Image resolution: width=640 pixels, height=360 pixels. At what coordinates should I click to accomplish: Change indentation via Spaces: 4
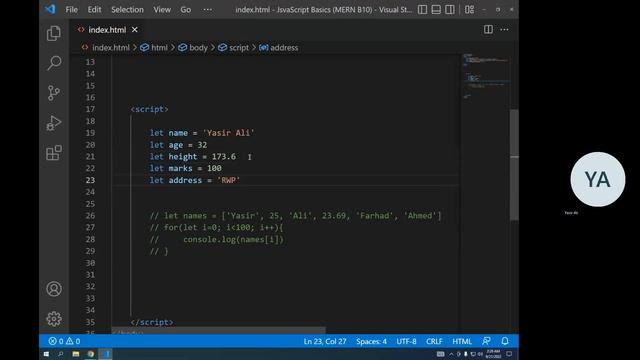[x=371, y=341]
